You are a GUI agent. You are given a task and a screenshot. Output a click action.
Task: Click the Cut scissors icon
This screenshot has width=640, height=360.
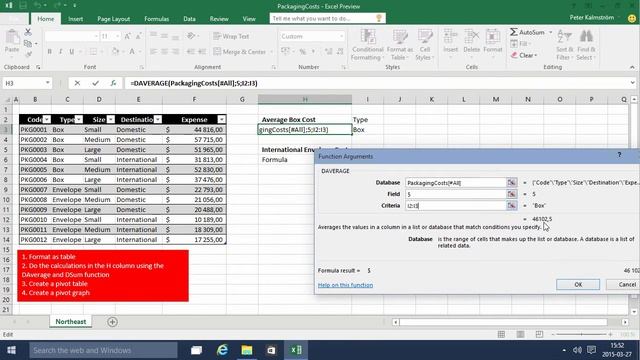click(28, 32)
